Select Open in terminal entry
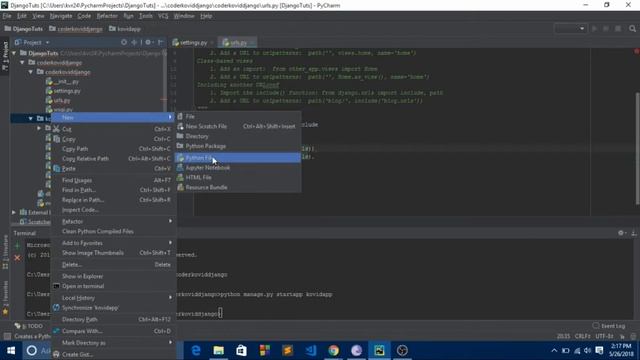 (113, 286)
